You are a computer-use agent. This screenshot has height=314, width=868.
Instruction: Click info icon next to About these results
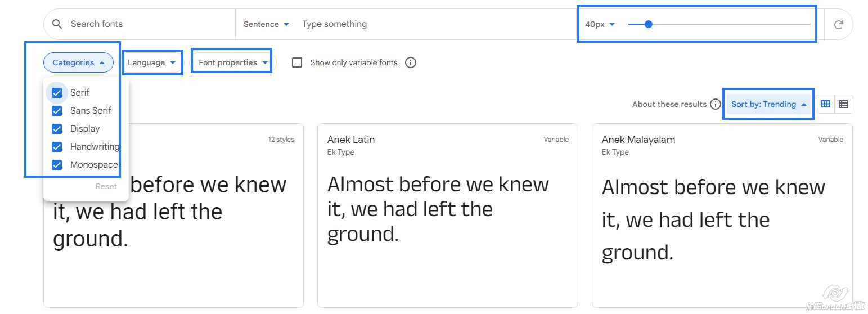(715, 104)
